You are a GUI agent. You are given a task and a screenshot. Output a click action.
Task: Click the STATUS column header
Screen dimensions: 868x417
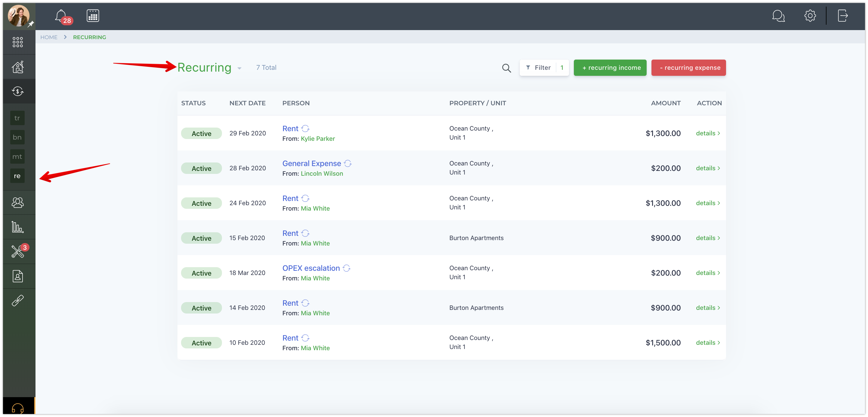[x=193, y=103]
